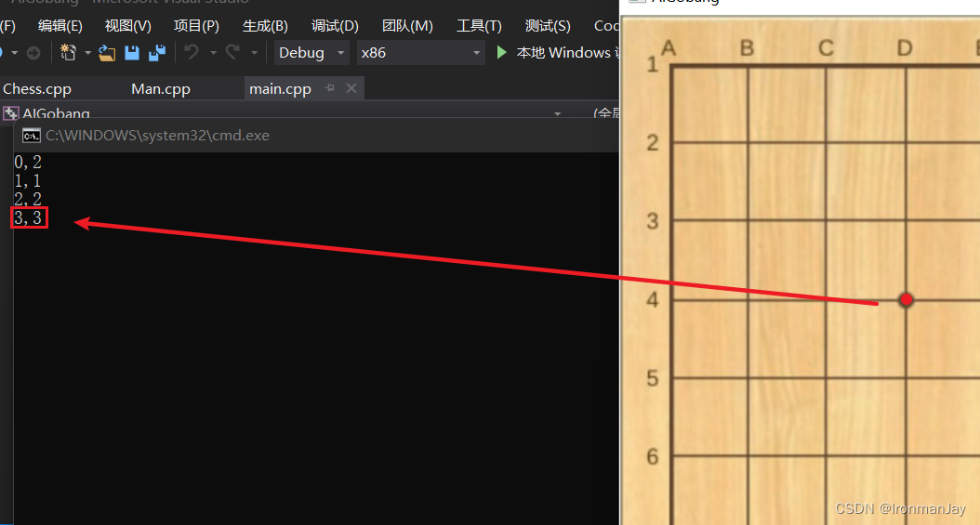Place a piece at board intersection C6
Viewport: 980px width, 525px height.
(827, 455)
